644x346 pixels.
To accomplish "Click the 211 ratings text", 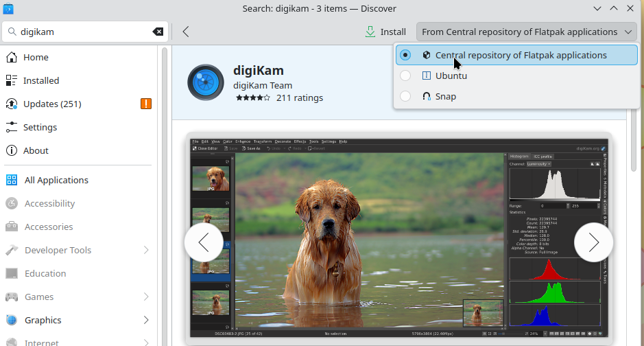I will click(300, 97).
